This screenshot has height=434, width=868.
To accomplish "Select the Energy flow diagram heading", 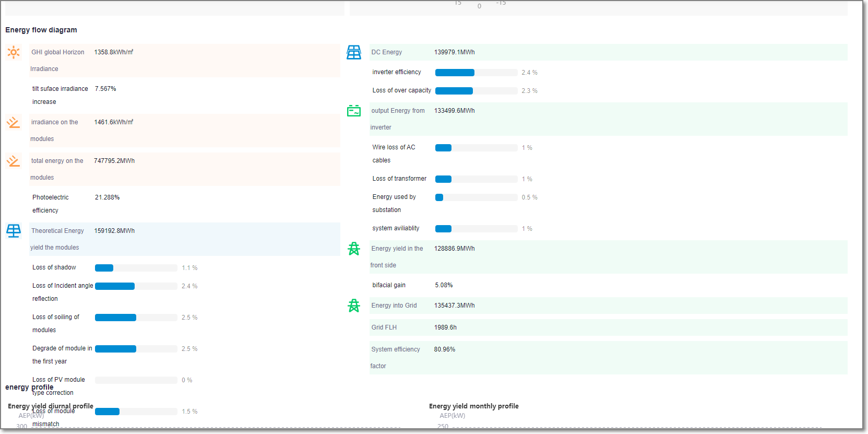I will 41,30.
